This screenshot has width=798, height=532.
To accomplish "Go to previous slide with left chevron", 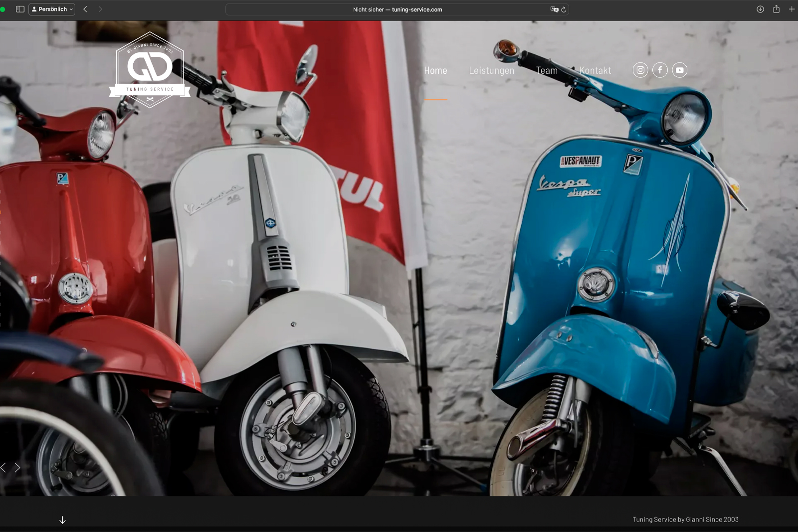I will coord(3,468).
